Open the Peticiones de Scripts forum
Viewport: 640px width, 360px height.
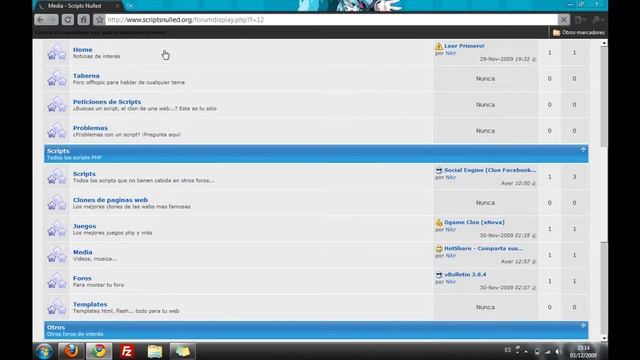tap(107, 102)
